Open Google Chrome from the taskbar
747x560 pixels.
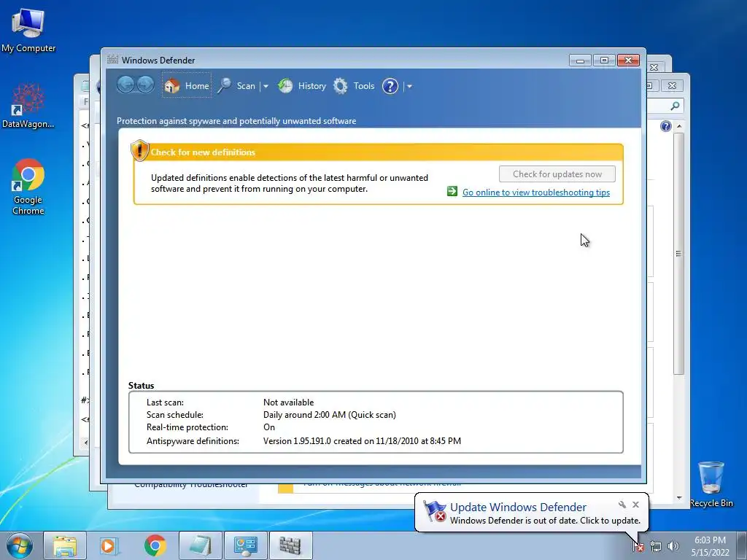click(x=155, y=545)
